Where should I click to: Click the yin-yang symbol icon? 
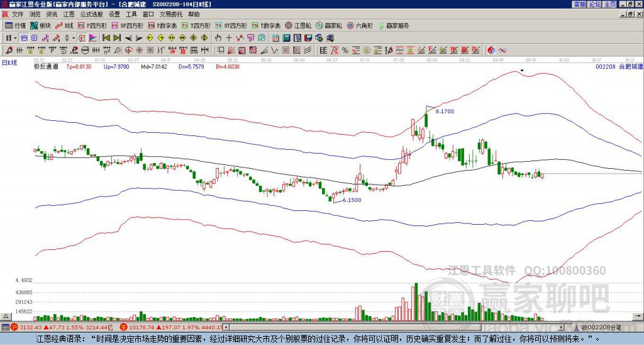tap(491, 50)
